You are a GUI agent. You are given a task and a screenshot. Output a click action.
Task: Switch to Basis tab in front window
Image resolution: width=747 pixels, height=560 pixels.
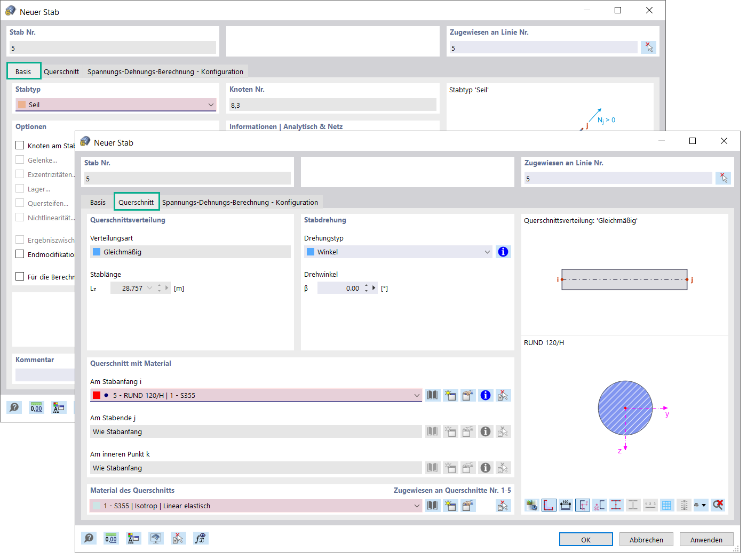98,202
